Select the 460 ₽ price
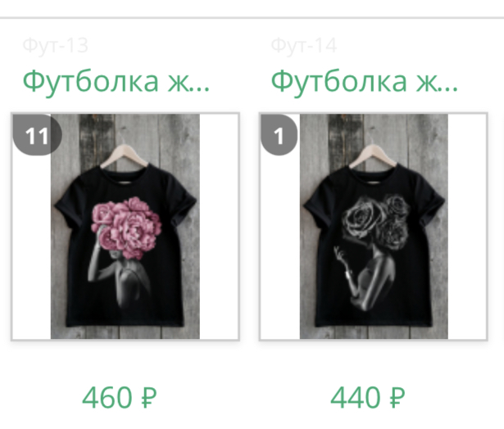This screenshot has width=504, height=429. tap(120, 398)
